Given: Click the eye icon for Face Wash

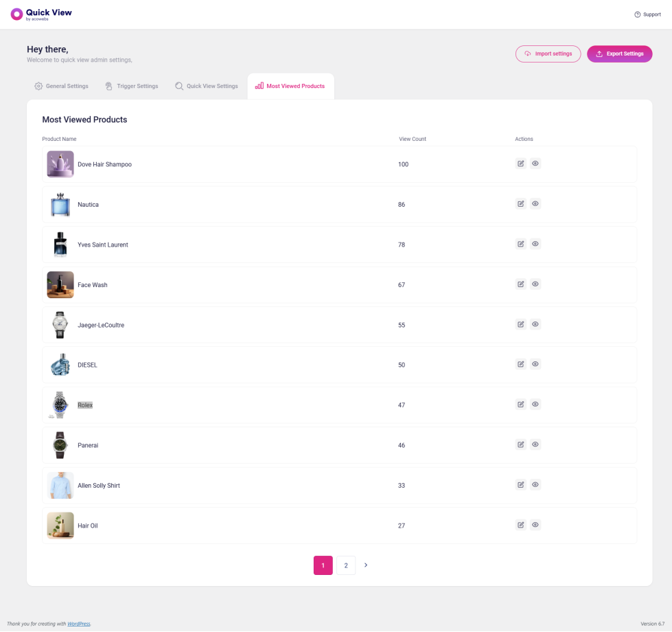Looking at the screenshot, I should coord(535,284).
